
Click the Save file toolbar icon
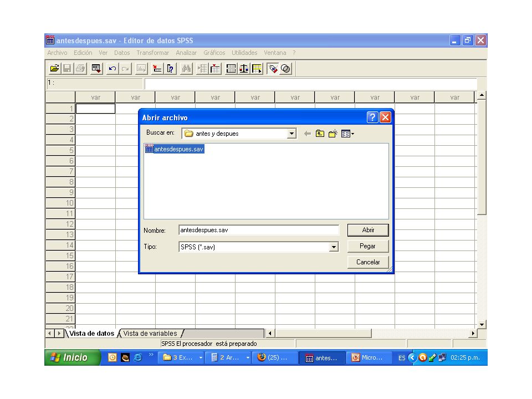click(x=67, y=69)
